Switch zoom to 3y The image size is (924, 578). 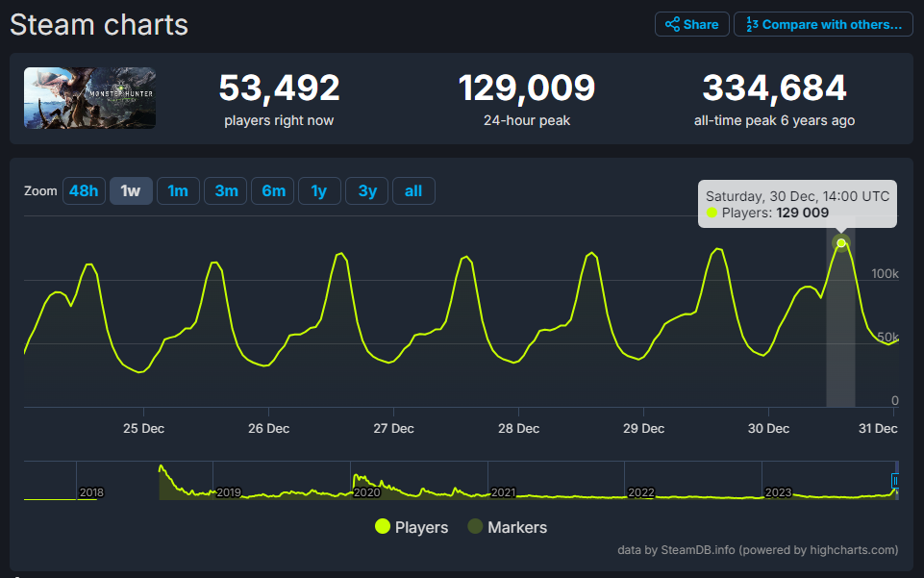[x=366, y=190]
